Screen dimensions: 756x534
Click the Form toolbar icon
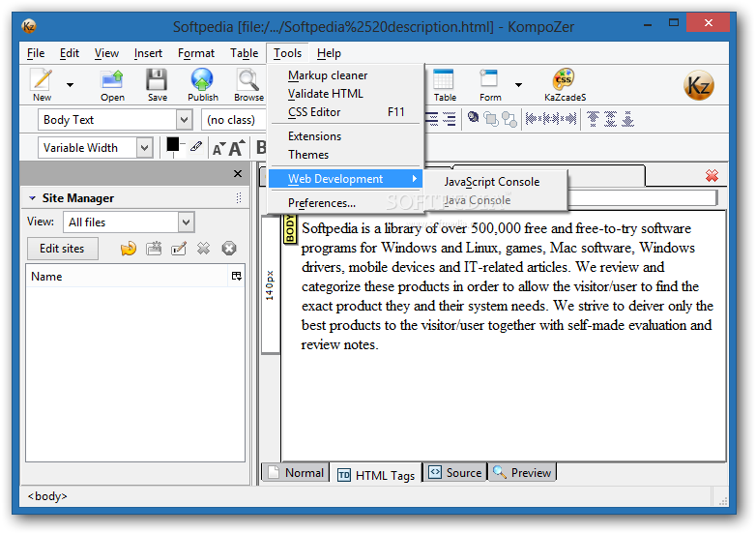(x=489, y=79)
